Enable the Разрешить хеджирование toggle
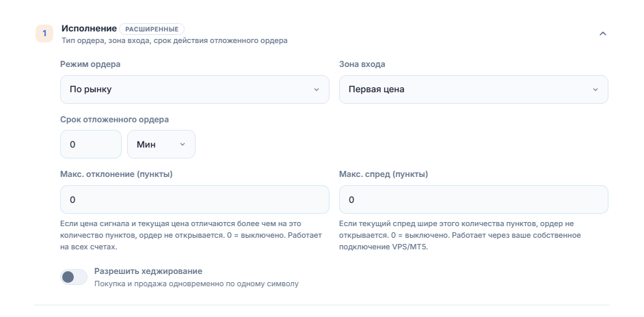Image resolution: width=644 pixels, height=317 pixels. [74, 277]
